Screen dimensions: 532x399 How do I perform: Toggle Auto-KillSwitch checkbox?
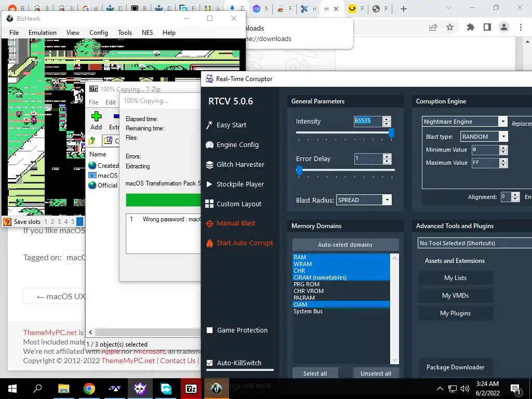210,363
